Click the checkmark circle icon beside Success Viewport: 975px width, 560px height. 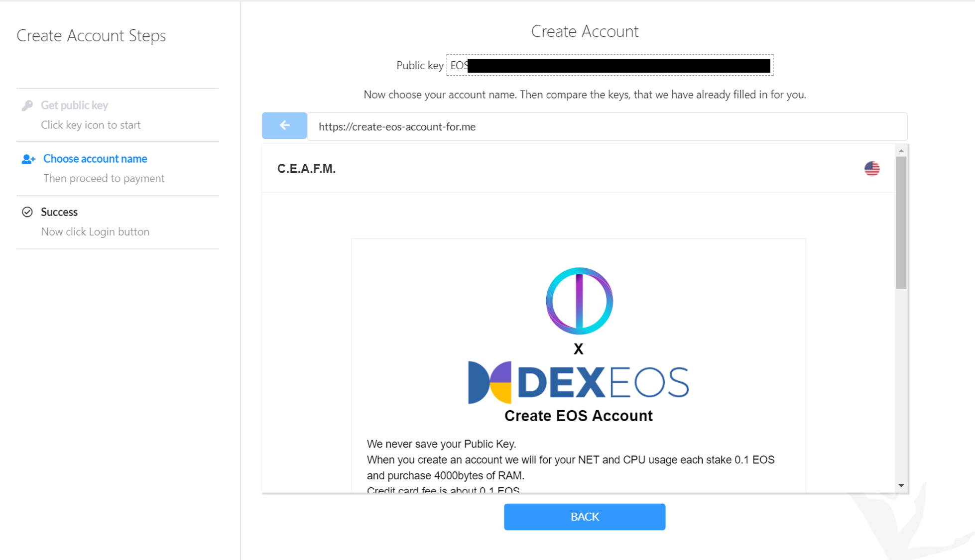click(27, 212)
